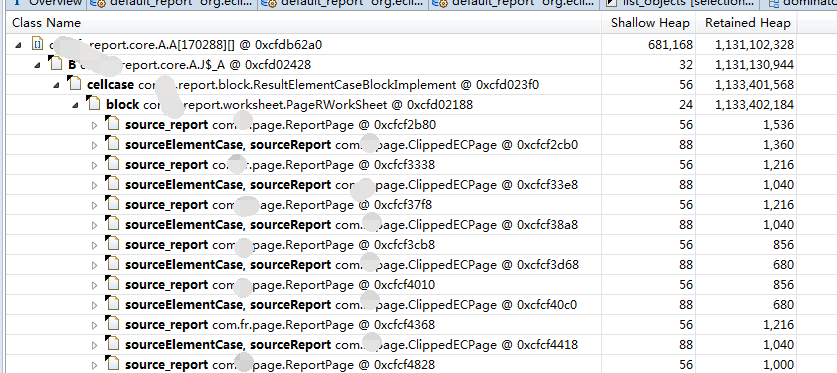This screenshot has width=837, height=373.
Task: Open the second default_report tab
Action: tap(343, 3)
